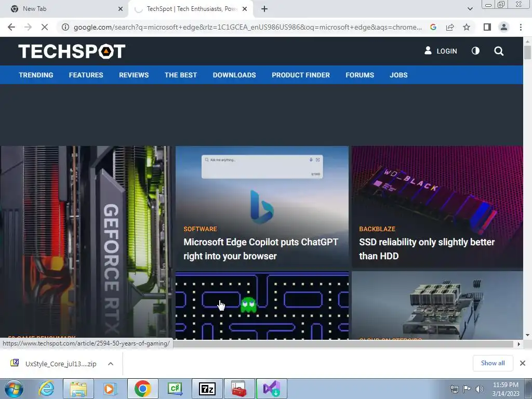Viewport: 532px width, 399px height.
Task: Select the TechSpot tab
Action: [x=190, y=9]
